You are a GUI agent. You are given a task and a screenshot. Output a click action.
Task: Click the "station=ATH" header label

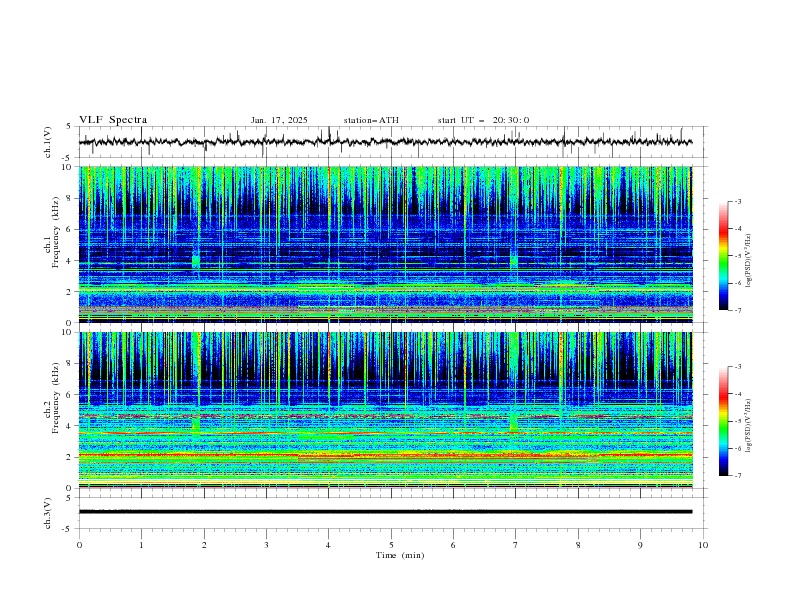pos(371,120)
